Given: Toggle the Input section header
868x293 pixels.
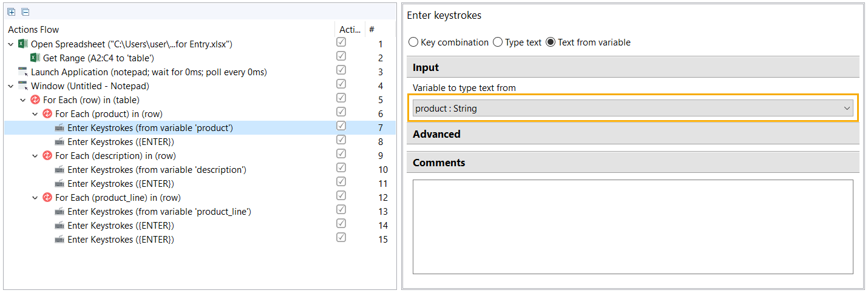Looking at the screenshot, I should [x=633, y=67].
